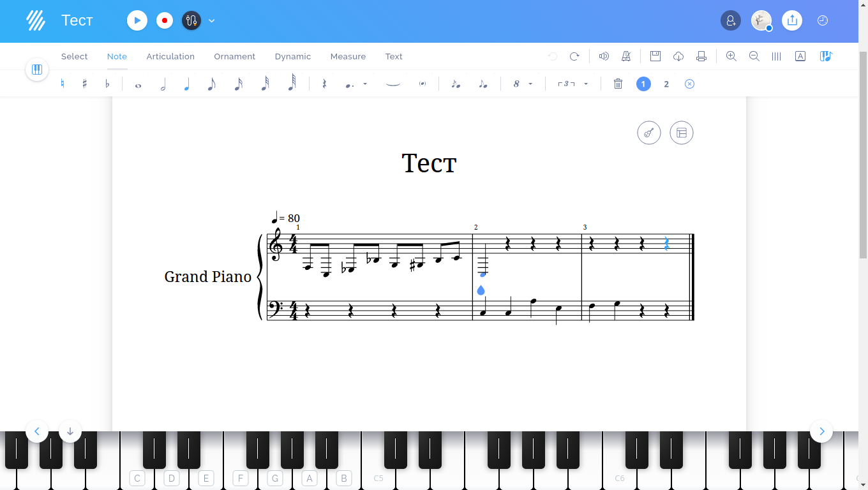The height and width of the screenshot is (490, 868).
Task: Download score via cloud icon
Action: [x=678, y=56]
